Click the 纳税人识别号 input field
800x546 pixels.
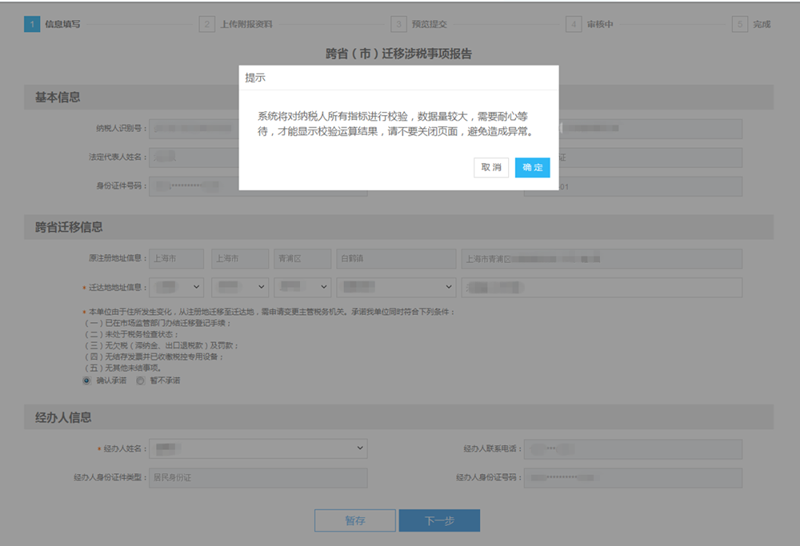coord(258,128)
